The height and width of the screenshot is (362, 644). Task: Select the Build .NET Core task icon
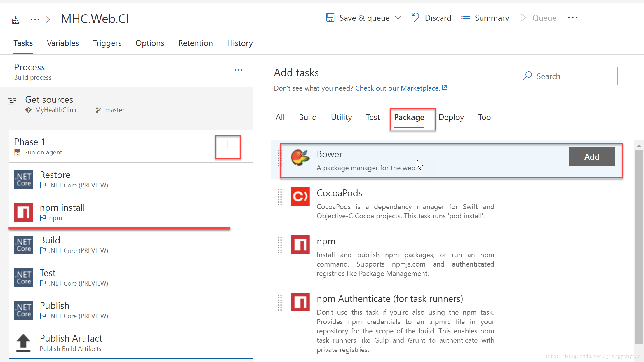[23, 245]
